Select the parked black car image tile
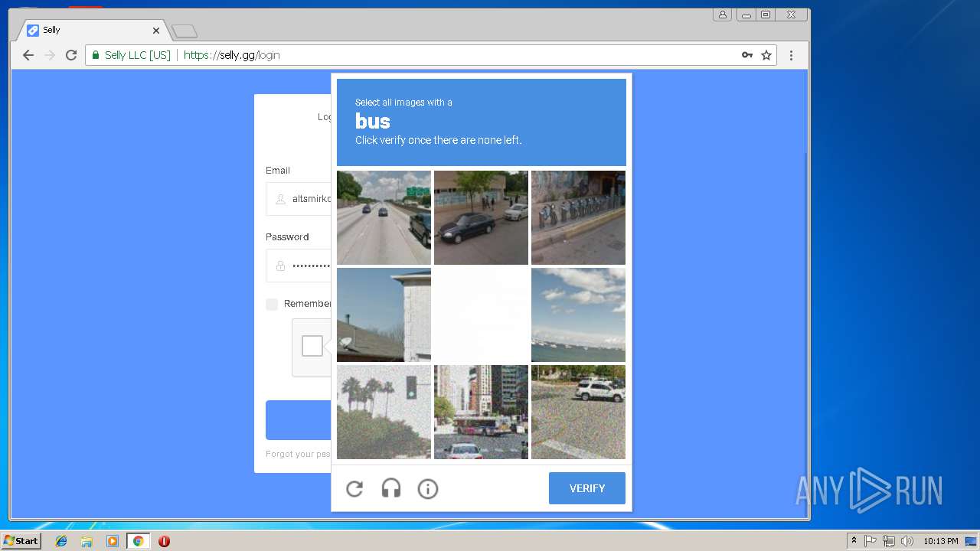 pos(481,217)
